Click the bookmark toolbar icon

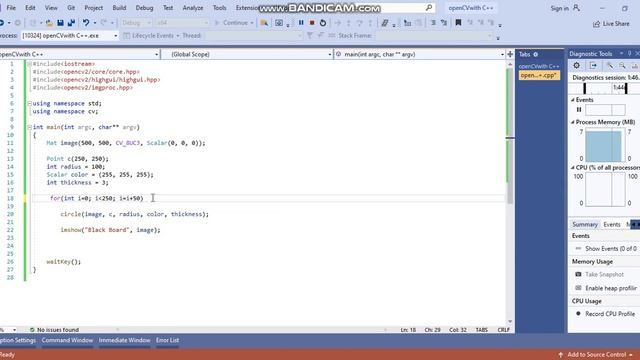pyautogui.click(x=458, y=23)
